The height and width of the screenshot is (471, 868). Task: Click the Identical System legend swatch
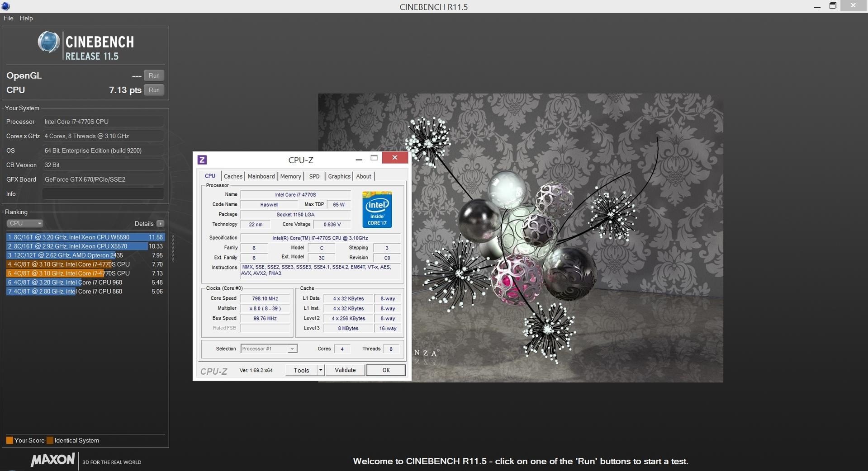pyautogui.click(x=50, y=440)
